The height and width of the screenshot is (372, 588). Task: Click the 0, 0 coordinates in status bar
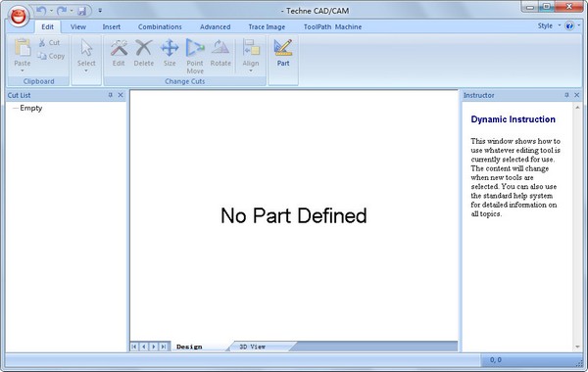click(495, 360)
